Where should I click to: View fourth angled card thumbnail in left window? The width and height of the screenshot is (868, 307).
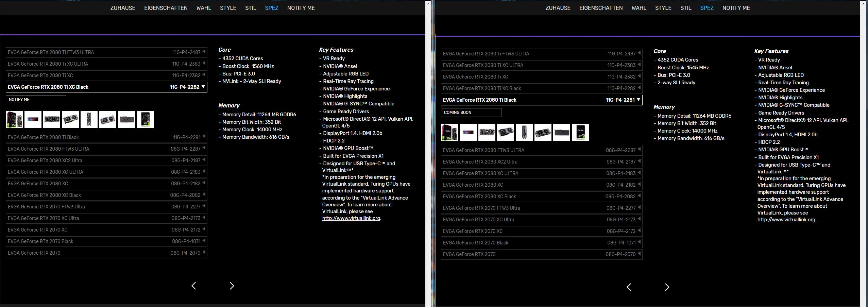pyautogui.click(x=70, y=120)
